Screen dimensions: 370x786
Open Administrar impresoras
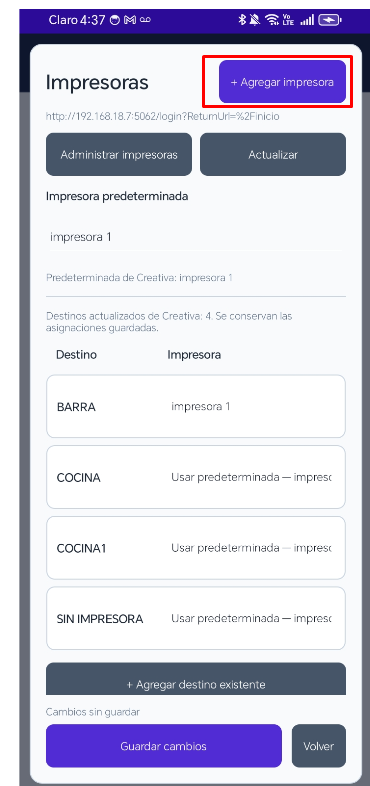(x=119, y=154)
